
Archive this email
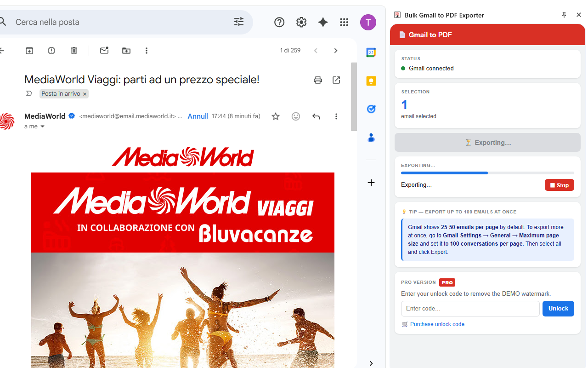(x=29, y=51)
